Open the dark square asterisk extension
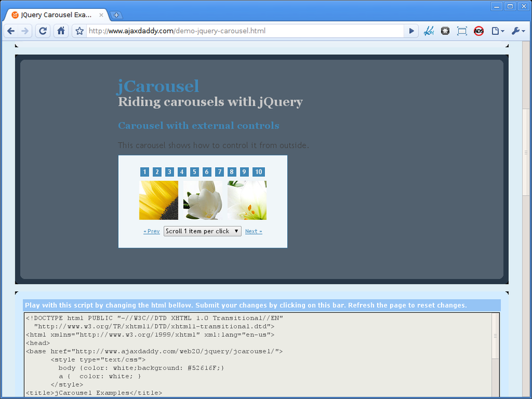 tap(445, 31)
